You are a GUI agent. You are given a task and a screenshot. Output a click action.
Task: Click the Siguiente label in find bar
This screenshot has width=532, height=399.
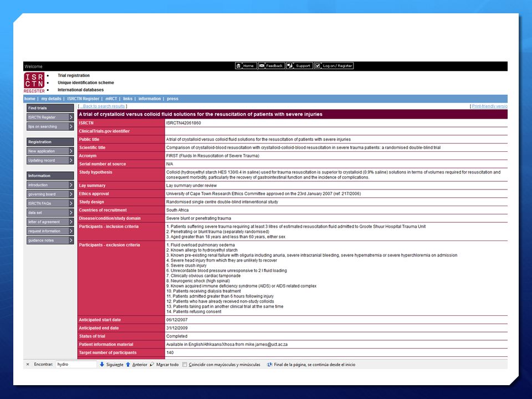pyautogui.click(x=115, y=365)
